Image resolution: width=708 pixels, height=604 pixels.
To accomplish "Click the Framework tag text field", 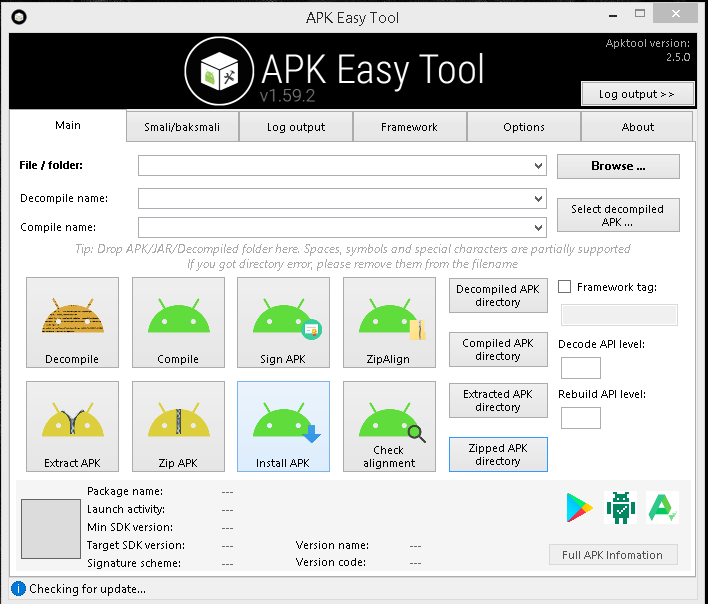I will tap(619, 315).
